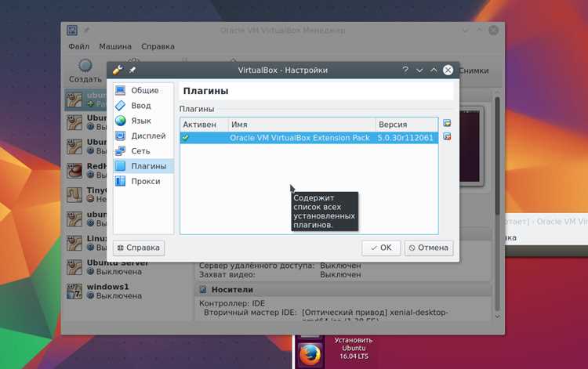Open the Общие settings category

(x=143, y=90)
